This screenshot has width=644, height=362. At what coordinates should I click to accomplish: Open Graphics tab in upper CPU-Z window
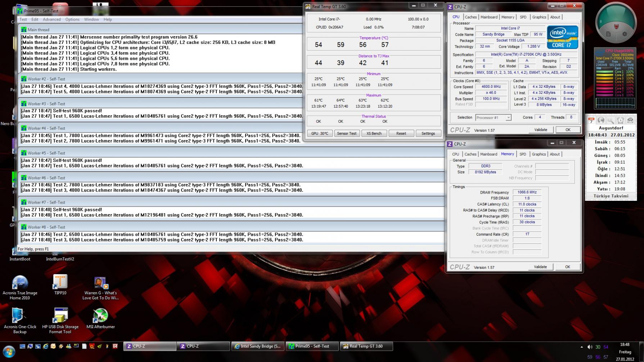tap(539, 17)
